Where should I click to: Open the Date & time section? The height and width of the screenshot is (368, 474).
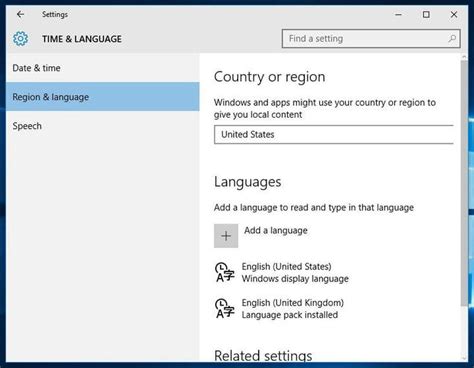click(103, 68)
